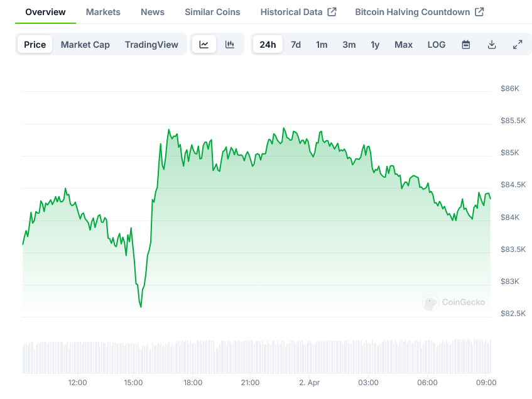
Task: Click the $82.5K y-axis label
Action: 513,313
